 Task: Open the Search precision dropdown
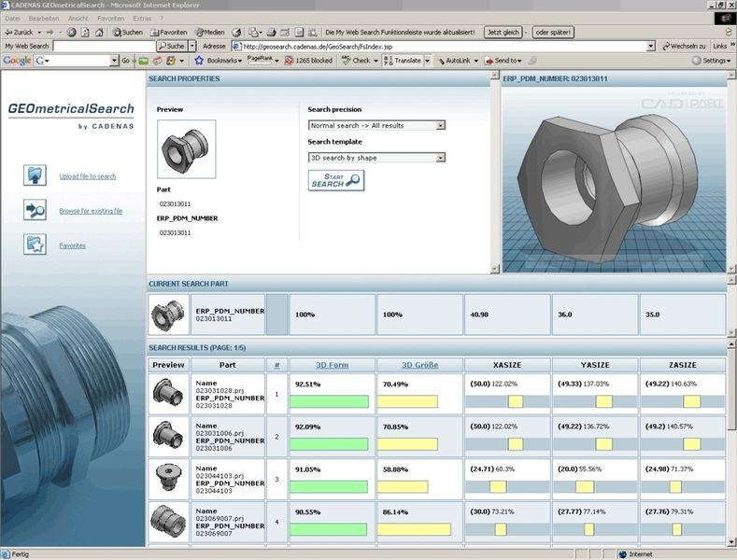pos(440,125)
